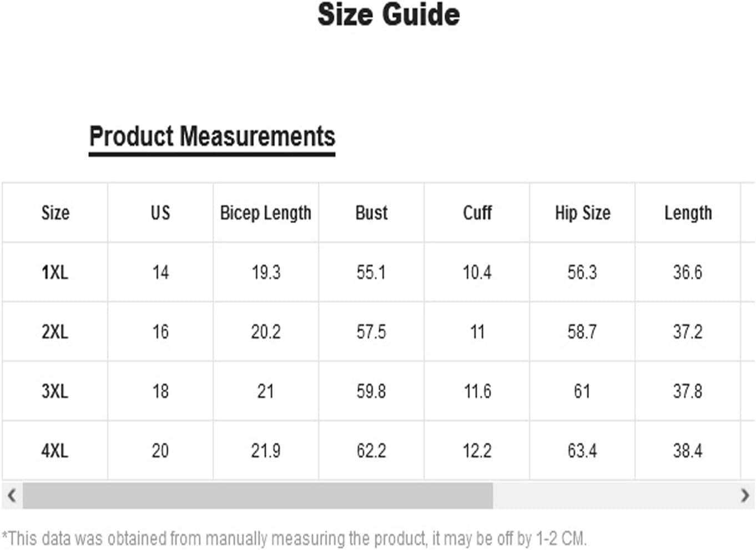Viewport: 756px width, 550px height.
Task: Select the US column header
Action: coord(160,213)
